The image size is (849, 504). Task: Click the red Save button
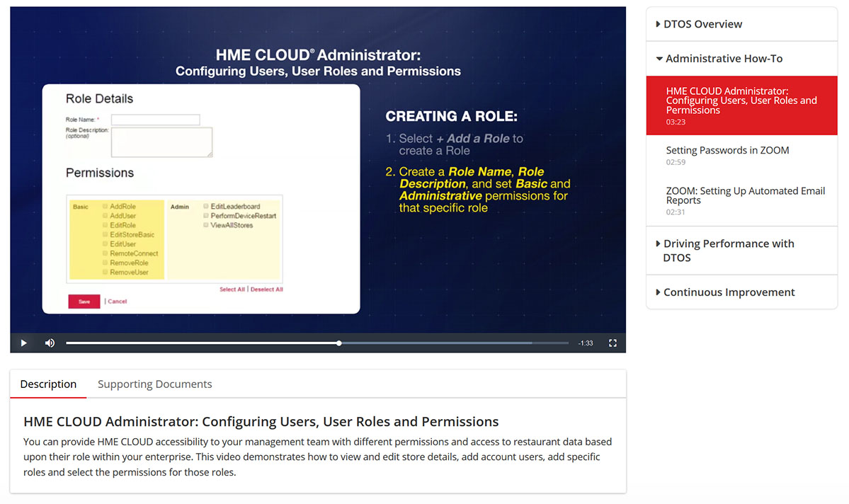tap(84, 302)
